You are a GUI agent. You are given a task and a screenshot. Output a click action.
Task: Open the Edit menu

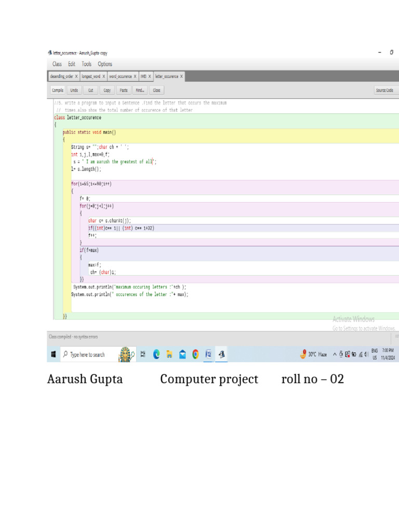72,64
